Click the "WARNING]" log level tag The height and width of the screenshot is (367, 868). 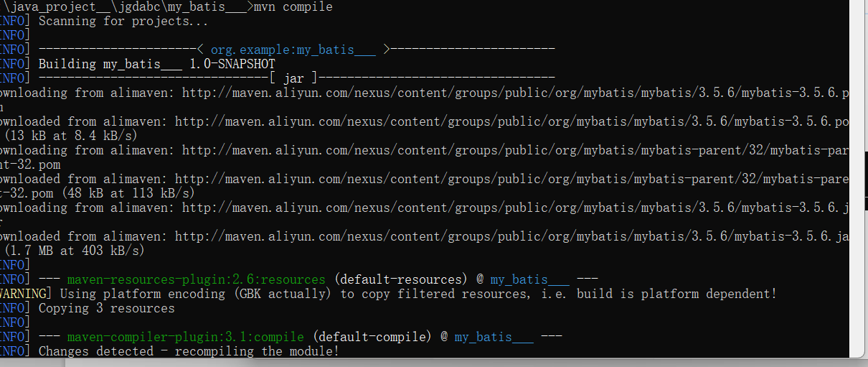click(x=26, y=294)
